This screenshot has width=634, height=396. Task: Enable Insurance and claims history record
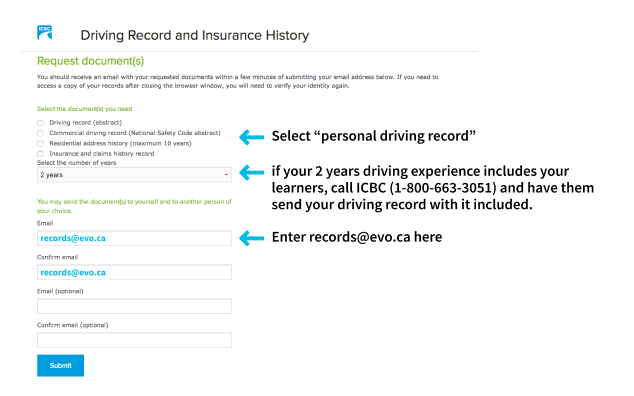(x=40, y=154)
